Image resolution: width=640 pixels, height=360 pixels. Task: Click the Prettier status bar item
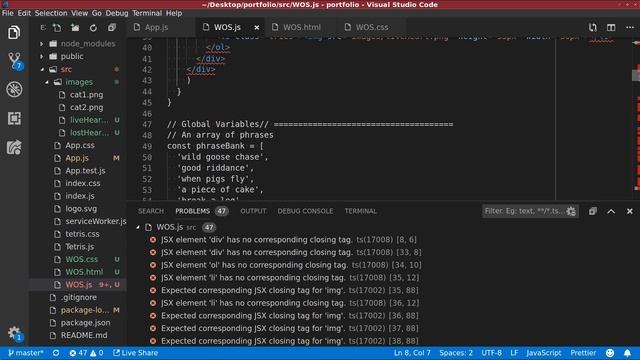point(583,353)
